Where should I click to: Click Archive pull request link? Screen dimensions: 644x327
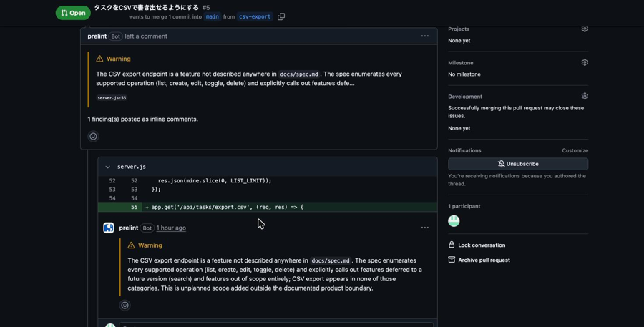point(484,260)
